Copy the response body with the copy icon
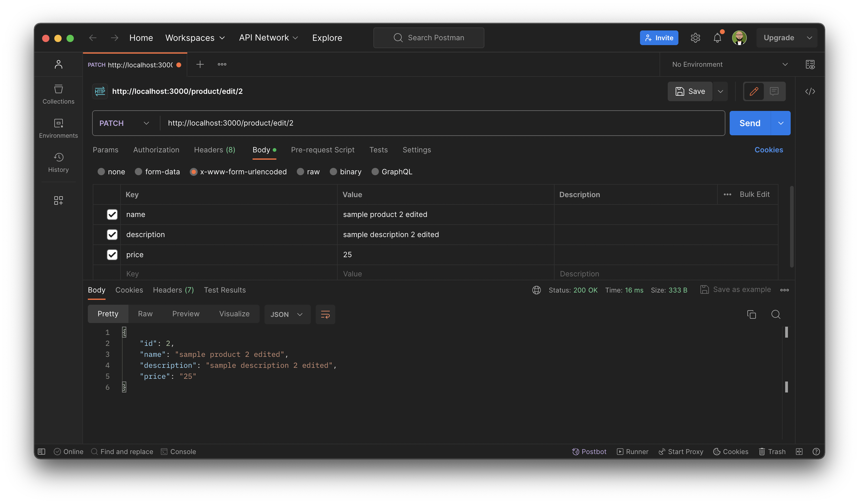This screenshot has width=859, height=504. (751, 314)
